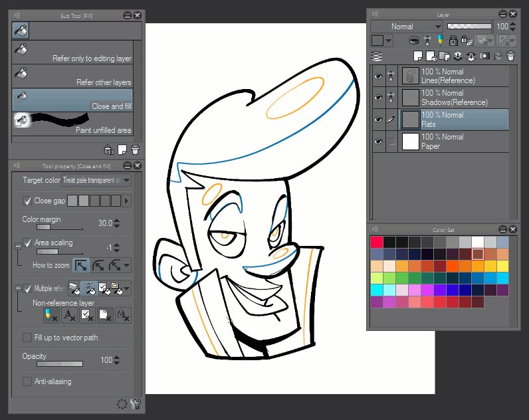This screenshot has height=420, width=529.
Task: Toggle the Multiple referring checkbox
Action: click(x=27, y=288)
